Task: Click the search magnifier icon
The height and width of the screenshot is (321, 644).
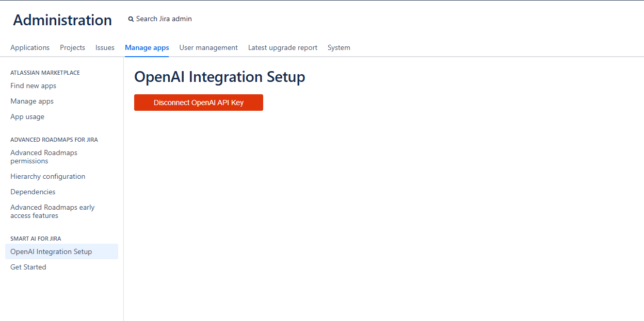Action: [131, 19]
